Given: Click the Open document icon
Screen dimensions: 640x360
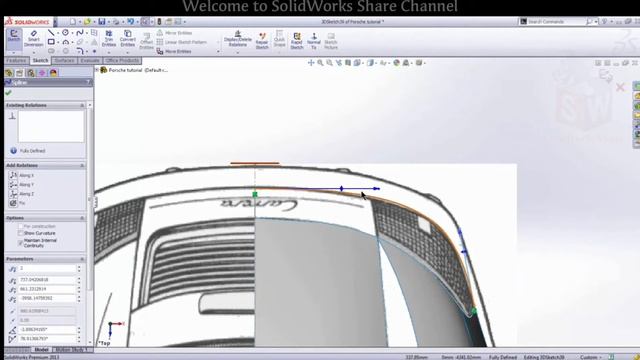Looking at the screenshot, I should 87,22.
